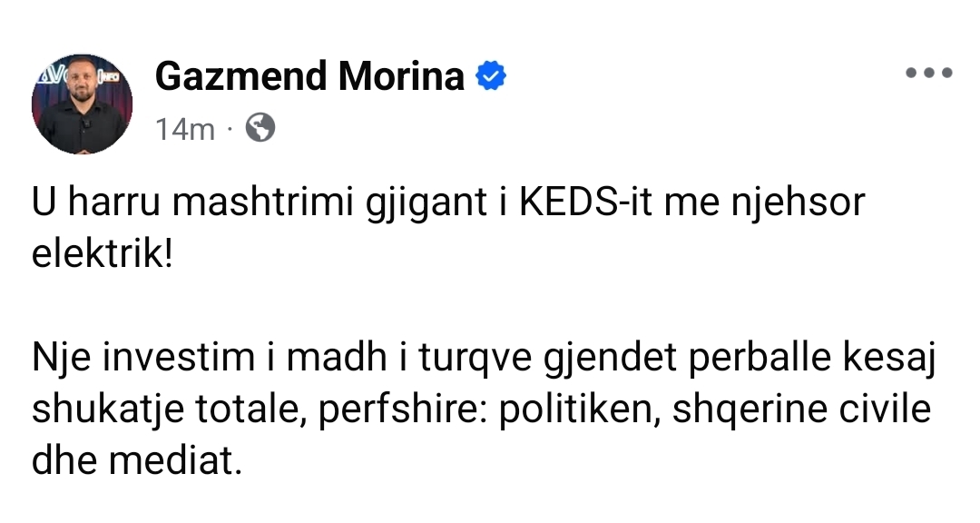Click the blue verified badge

(492, 77)
